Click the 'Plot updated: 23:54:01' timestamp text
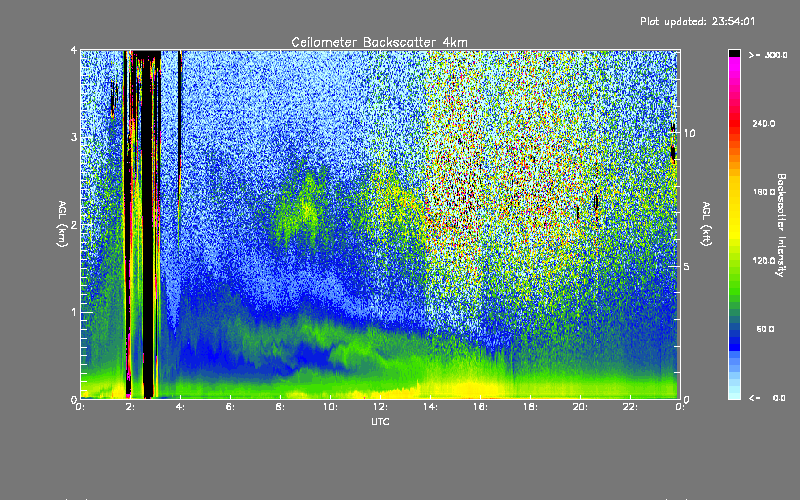The image size is (800, 500). (697, 21)
